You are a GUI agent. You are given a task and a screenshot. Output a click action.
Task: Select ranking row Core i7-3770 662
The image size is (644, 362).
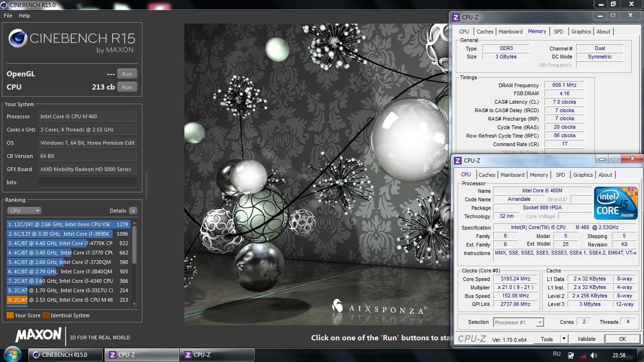pyautogui.click(x=68, y=253)
